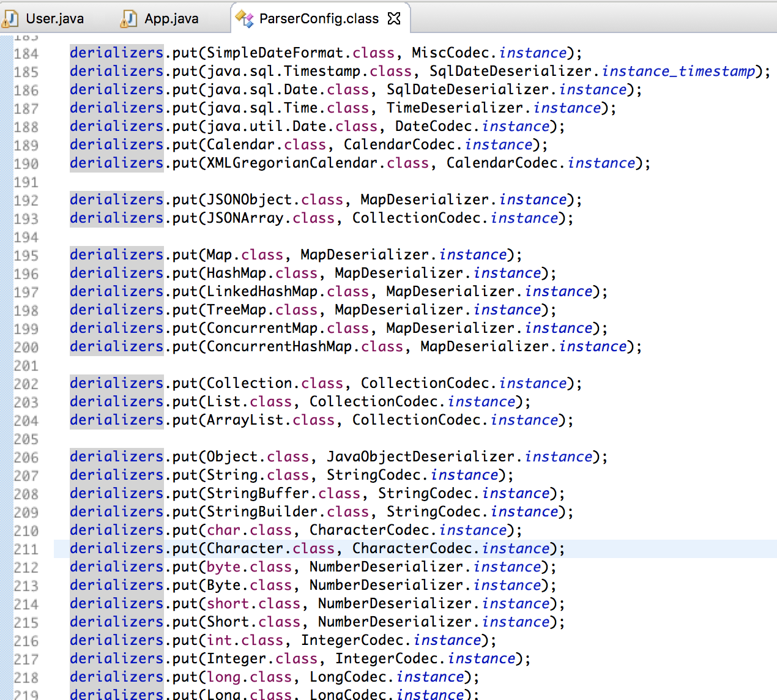777x700 pixels.
Task: Click the class file icon on ParserConfig.class tab
Action: click(x=244, y=19)
